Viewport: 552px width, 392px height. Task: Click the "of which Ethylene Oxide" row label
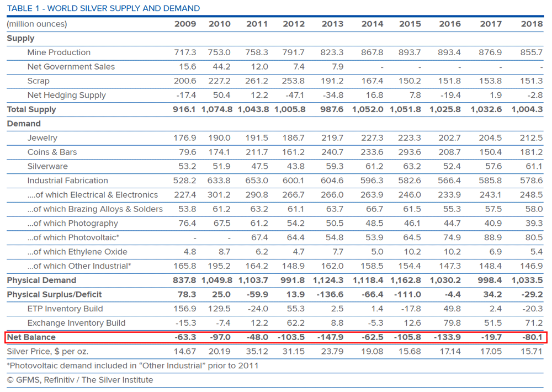77,252
